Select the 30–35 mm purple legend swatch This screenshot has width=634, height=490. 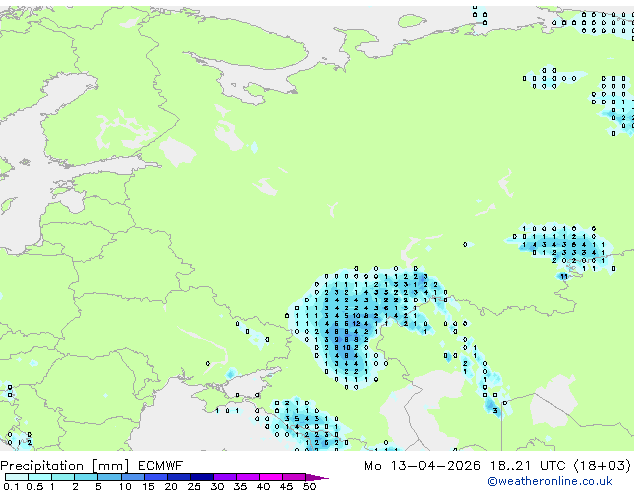[224, 477]
